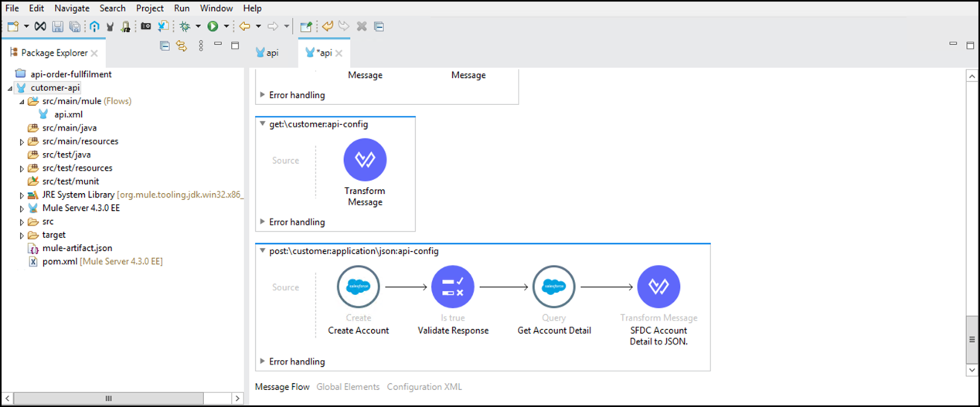Image resolution: width=980 pixels, height=407 pixels.
Task: Collapse the cutomer-api project tree
Action: 9,88
